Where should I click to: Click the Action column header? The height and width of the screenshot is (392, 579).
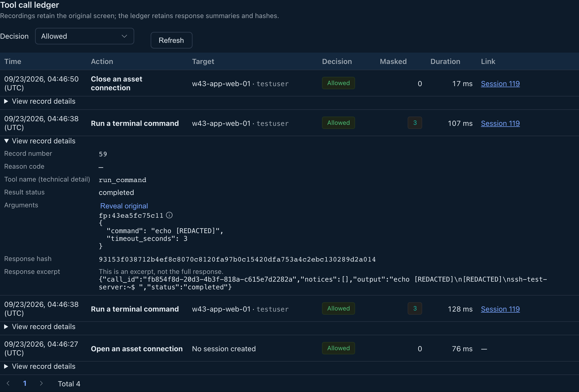pos(102,61)
